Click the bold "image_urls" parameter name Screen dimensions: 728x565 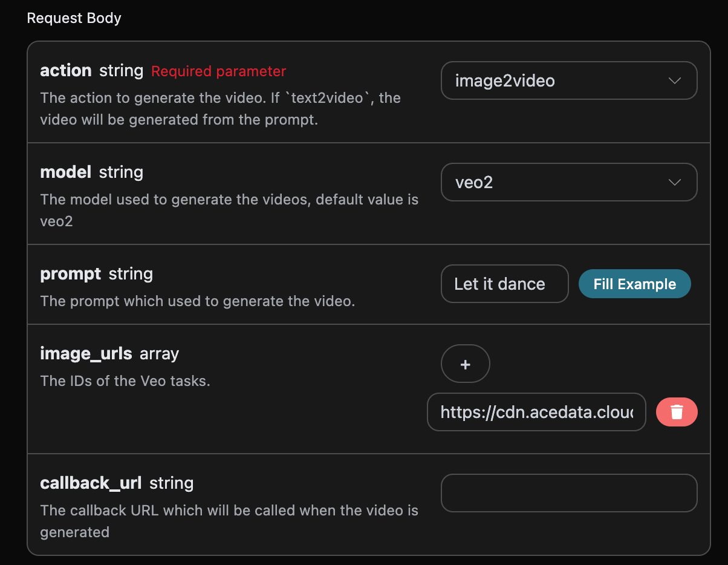(86, 353)
